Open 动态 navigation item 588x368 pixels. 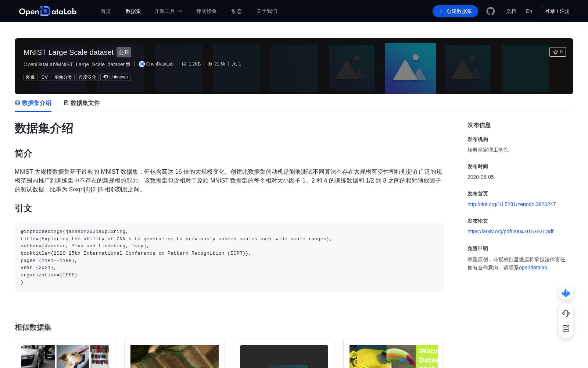pyautogui.click(x=237, y=11)
